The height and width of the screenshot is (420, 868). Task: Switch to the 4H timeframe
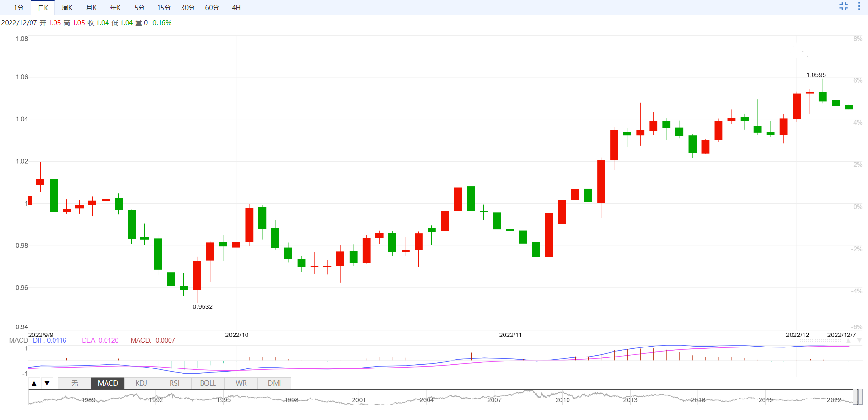tap(236, 8)
